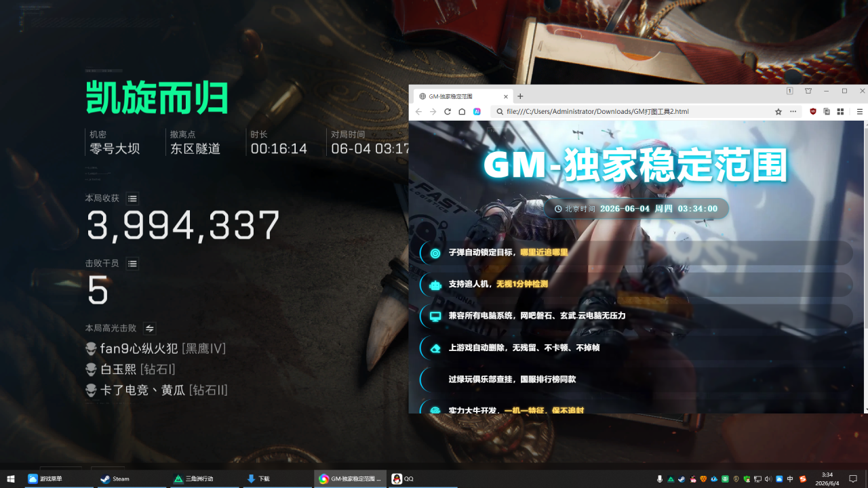Select player 卡了电竞、黄瓜 [钻石II]
Screen dimensions: 868x488
click(x=156, y=390)
